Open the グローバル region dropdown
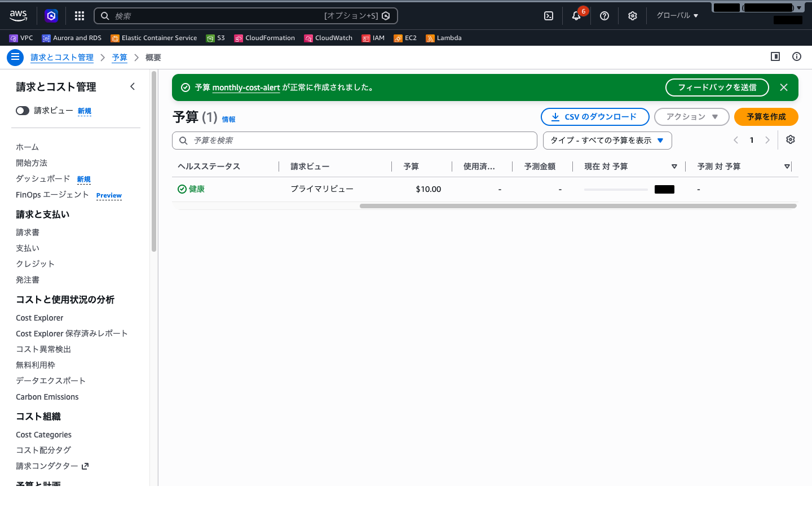The image size is (812, 508). click(677, 16)
